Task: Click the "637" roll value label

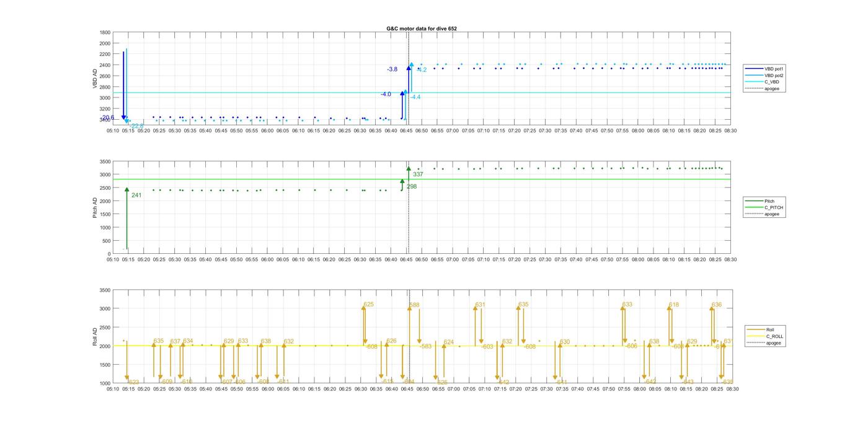Action: [175, 341]
